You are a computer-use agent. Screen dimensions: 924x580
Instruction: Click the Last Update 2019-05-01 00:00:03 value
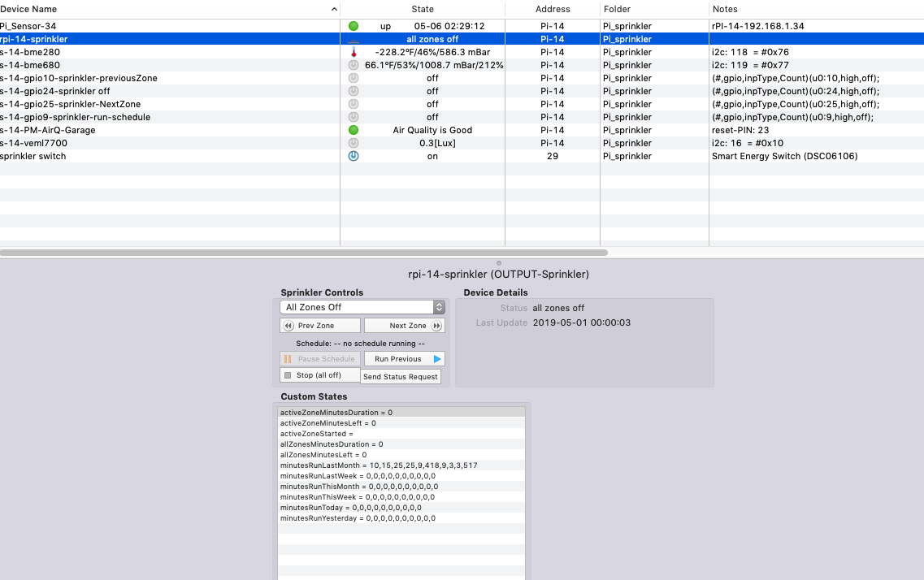pyautogui.click(x=582, y=322)
